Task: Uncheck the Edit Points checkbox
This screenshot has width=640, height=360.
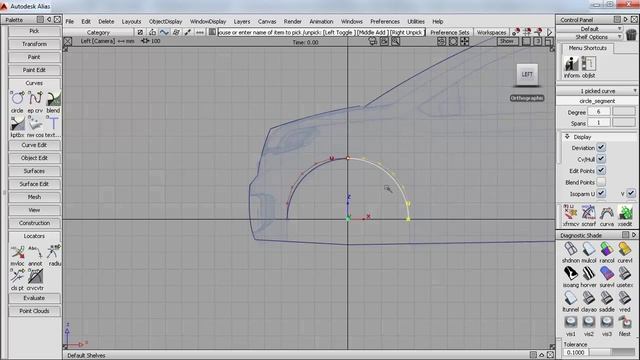Action: [601, 170]
